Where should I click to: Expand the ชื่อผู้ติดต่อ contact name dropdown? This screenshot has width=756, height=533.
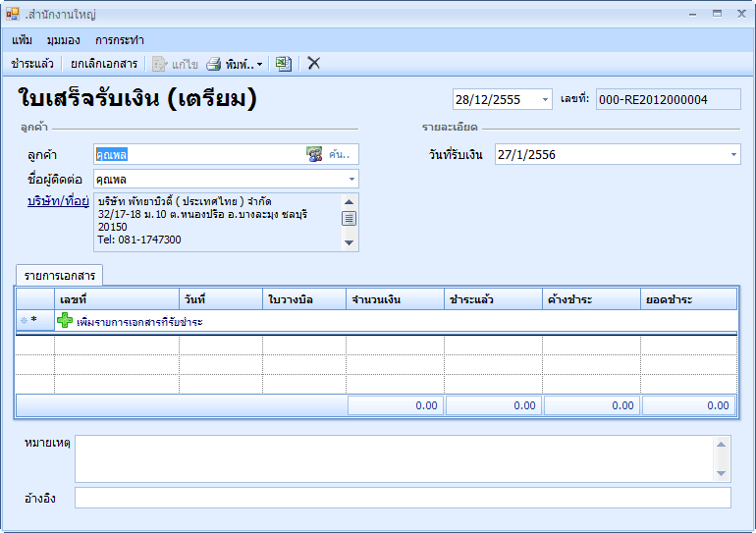point(351,180)
